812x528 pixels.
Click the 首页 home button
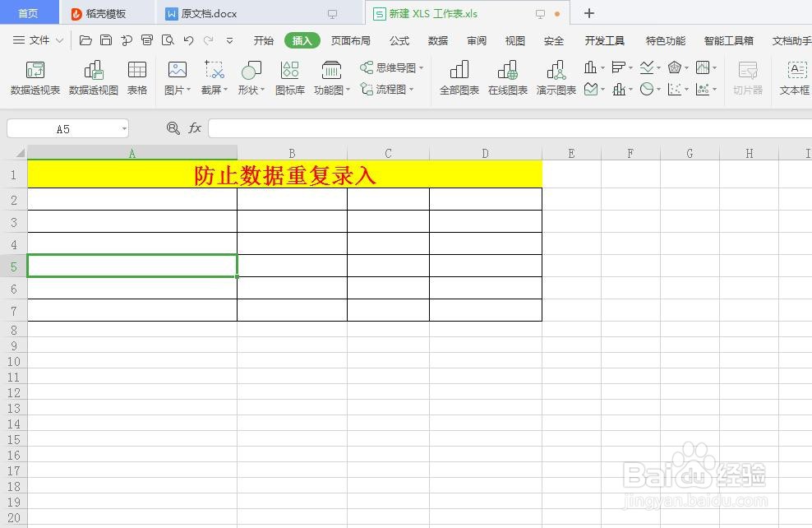30,13
